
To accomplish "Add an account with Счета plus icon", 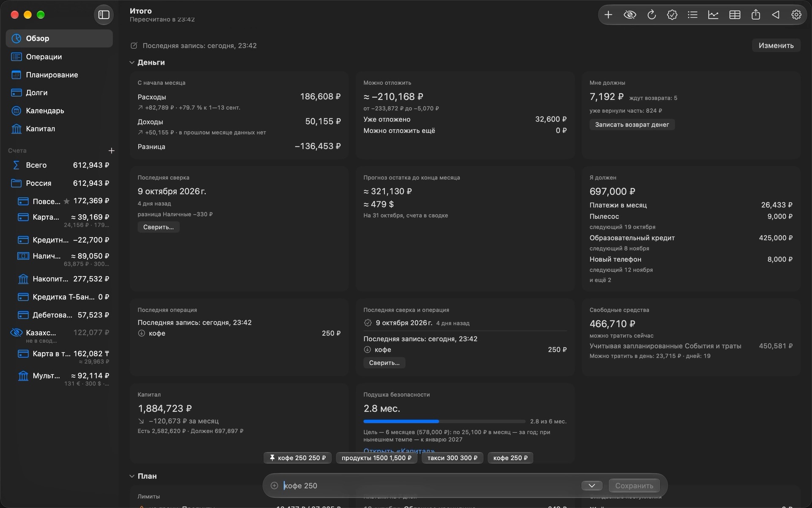I will coord(111,151).
